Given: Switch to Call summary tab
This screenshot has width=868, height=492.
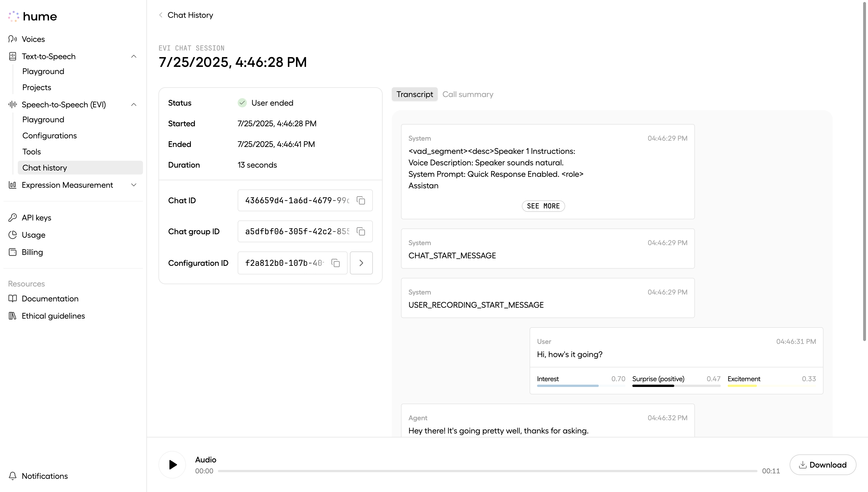Looking at the screenshot, I should click(468, 94).
